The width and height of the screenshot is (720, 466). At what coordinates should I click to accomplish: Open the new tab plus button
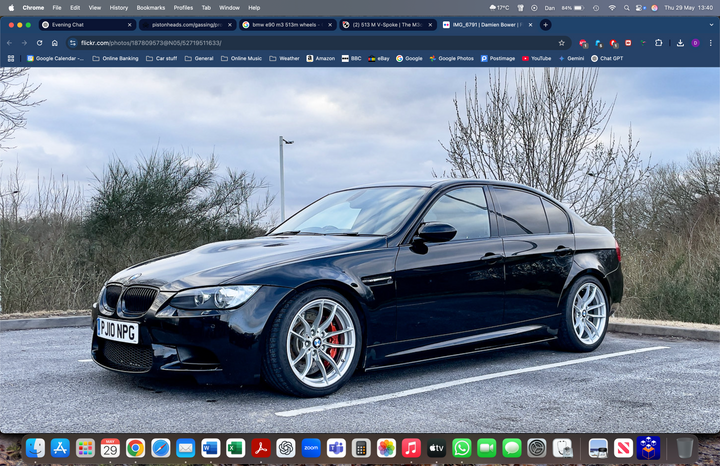click(x=545, y=24)
